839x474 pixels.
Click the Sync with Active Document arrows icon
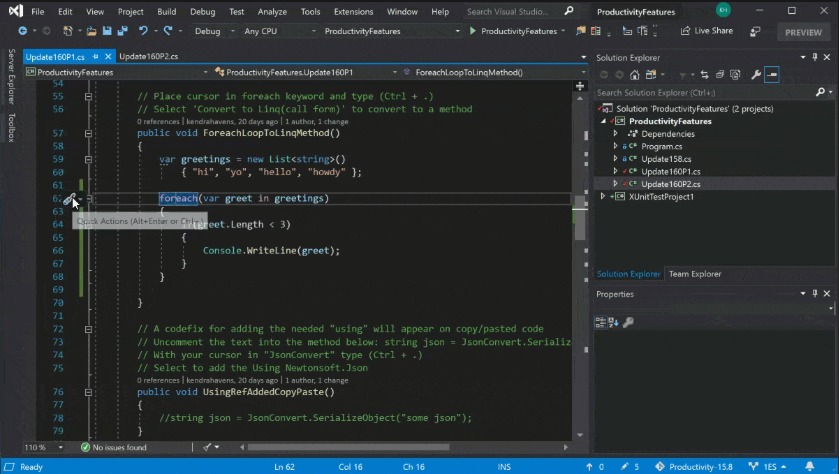click(704, 74)
